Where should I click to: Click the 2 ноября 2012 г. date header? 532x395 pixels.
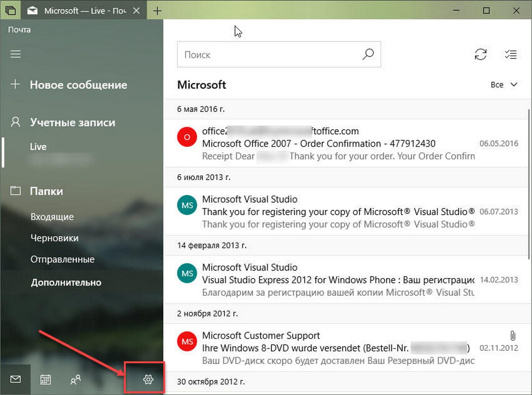click(348, 314)
